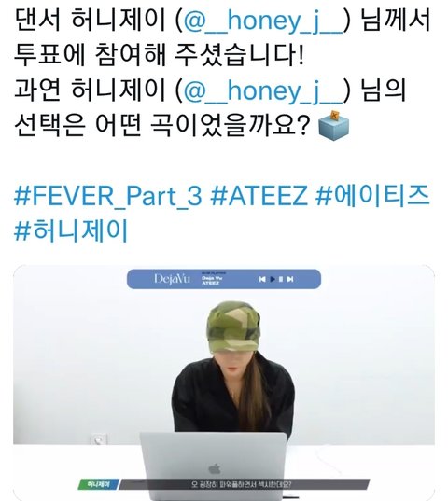Click the subtitle caption bar text
This screenshot has height=501, width=448.
point(241,484)
